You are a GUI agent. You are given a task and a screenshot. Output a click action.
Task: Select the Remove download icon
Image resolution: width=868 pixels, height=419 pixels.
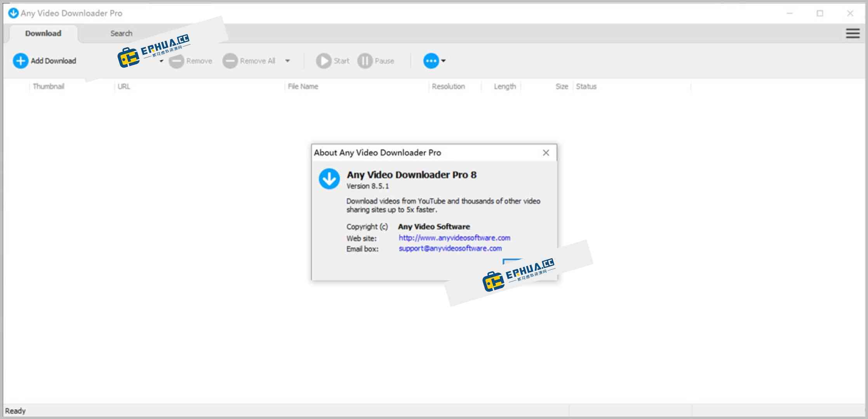coord(177,61)
